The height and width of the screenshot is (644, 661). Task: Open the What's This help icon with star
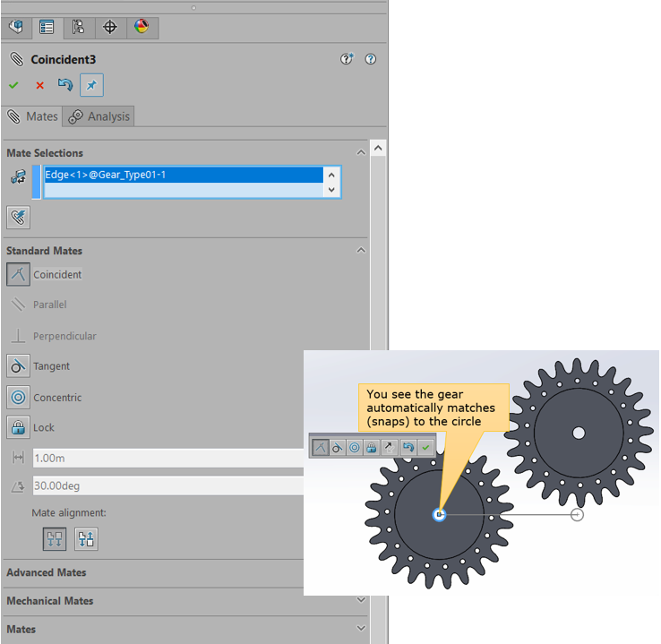coord(347,58)
